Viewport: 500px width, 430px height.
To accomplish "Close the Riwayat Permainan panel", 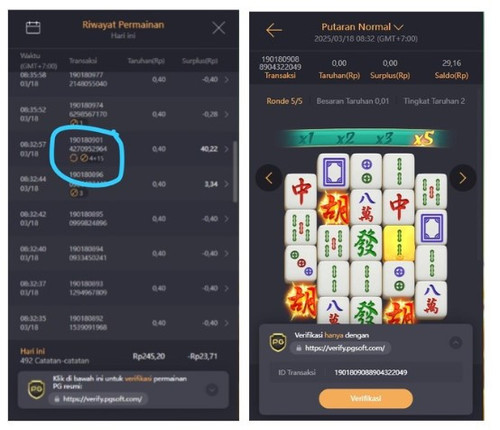I will [219, 28].
